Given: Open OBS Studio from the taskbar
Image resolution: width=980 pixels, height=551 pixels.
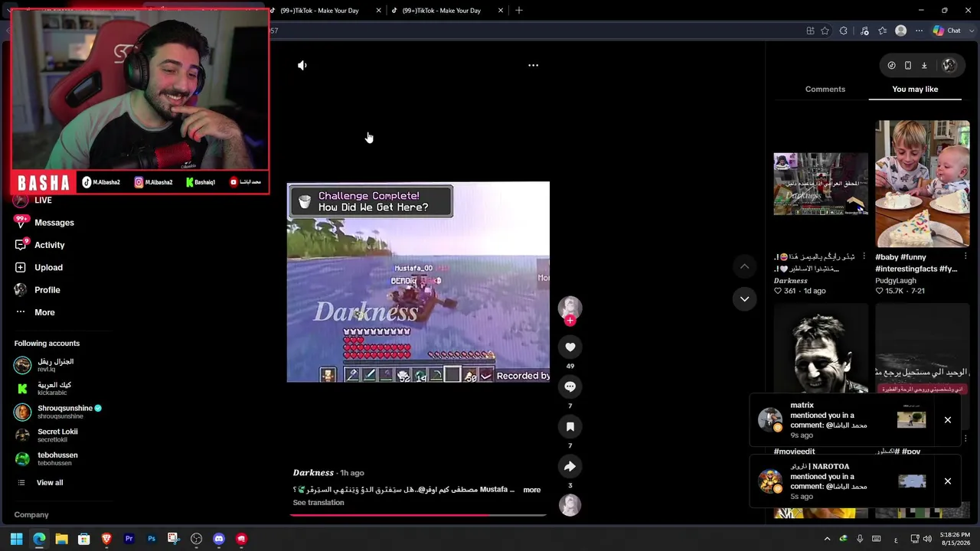Looking at the screenshot, I should pos(197,540).
